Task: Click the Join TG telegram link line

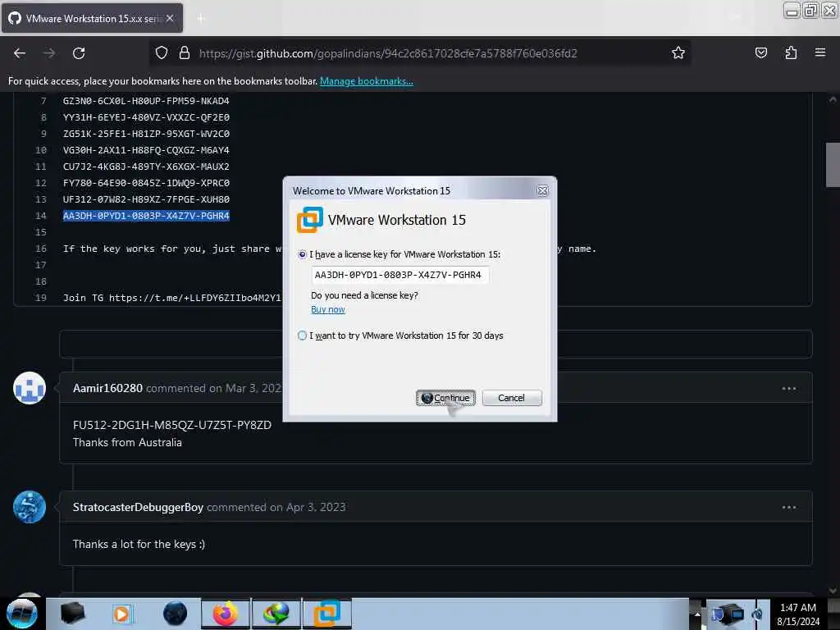Action: coord(172,298)
